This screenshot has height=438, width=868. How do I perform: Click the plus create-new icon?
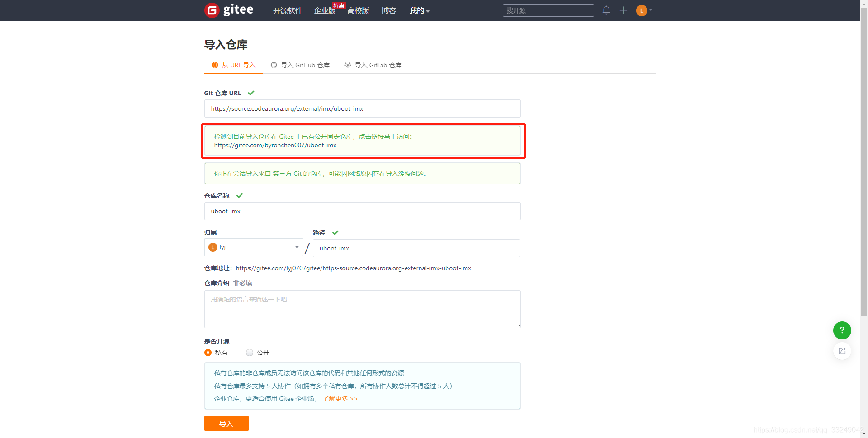tap(623, 10)
